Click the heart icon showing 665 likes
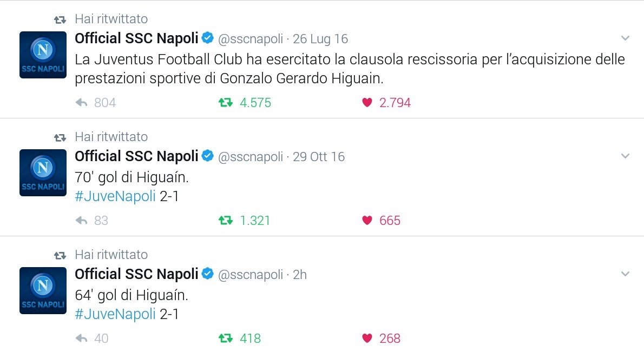 point(367,220)
